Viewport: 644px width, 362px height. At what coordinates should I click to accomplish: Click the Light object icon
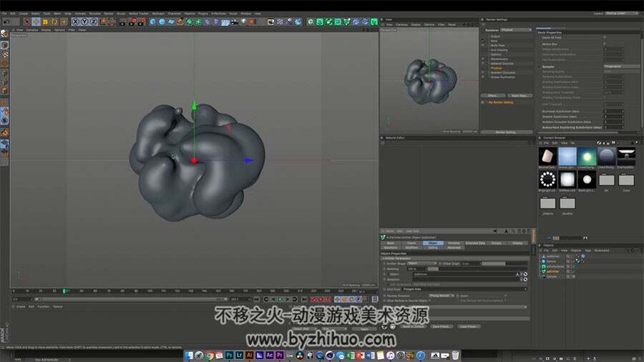tap(243, 21)
